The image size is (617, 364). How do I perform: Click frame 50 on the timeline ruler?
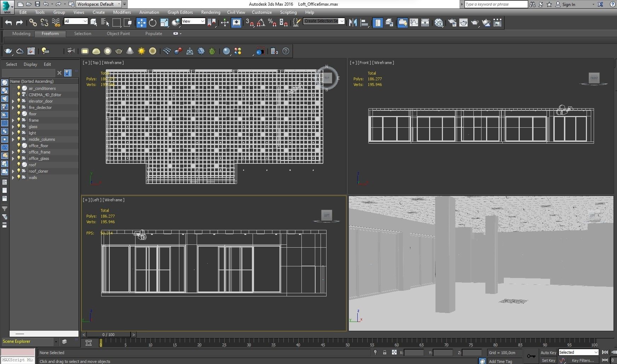(347, 344)
